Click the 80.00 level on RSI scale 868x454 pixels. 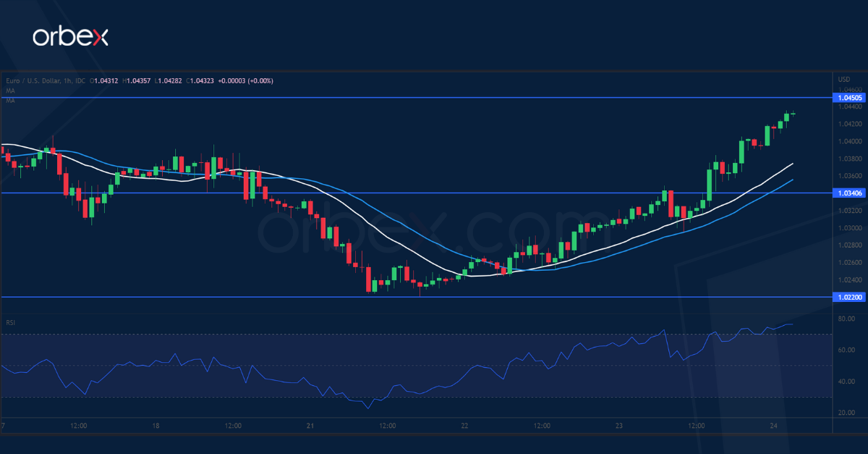coord(846,320)
